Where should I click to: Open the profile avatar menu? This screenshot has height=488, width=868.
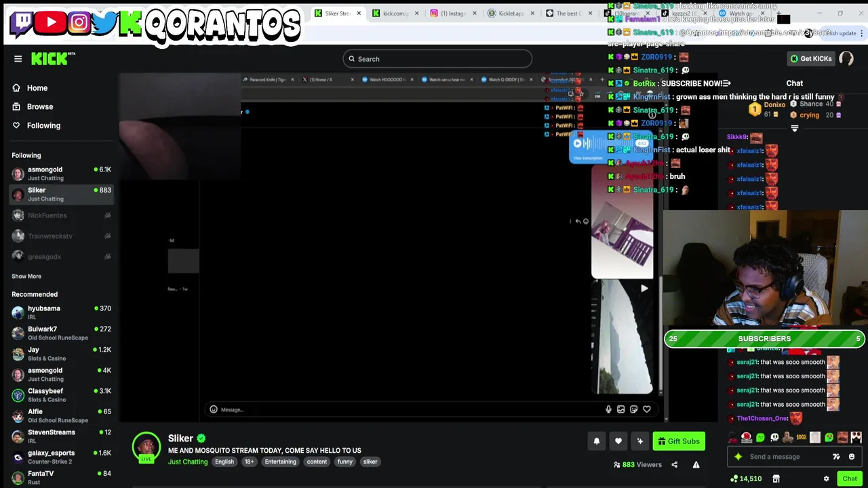coord(846,59)
